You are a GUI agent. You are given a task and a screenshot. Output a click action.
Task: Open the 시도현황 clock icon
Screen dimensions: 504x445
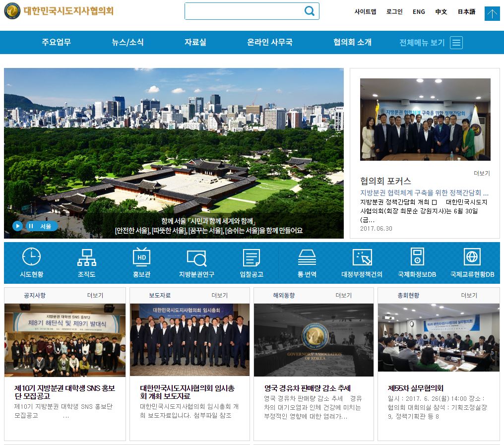(31, 257)
